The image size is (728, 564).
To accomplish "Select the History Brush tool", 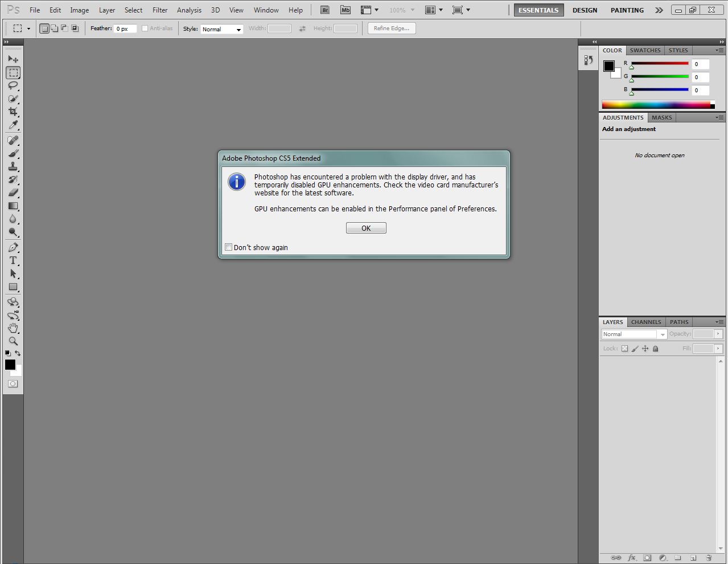I will coord(13,179).
